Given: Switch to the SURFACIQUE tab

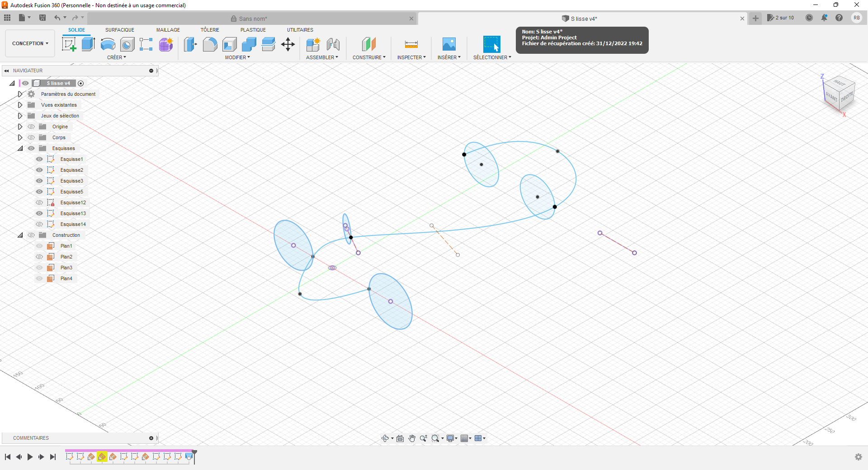Looking at the screenshot, I should (x=119, y=30).
